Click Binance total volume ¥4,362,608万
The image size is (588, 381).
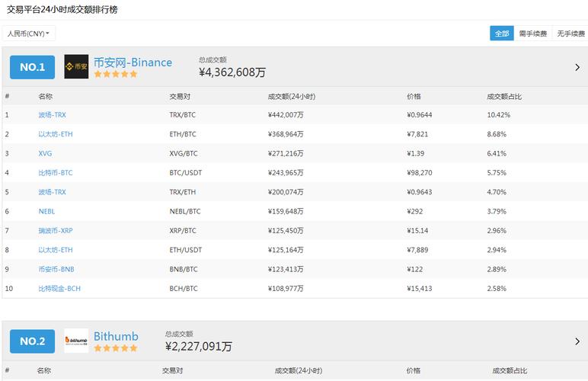232,72
